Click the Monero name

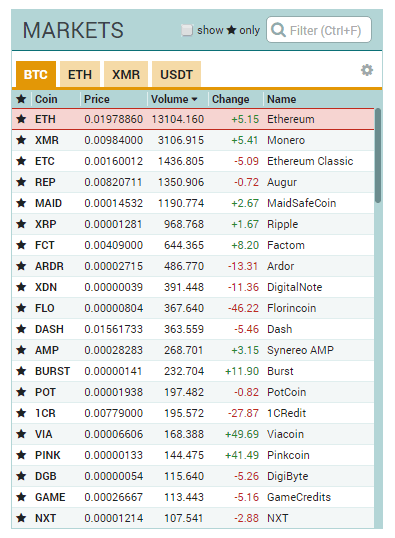coord(286,140)
